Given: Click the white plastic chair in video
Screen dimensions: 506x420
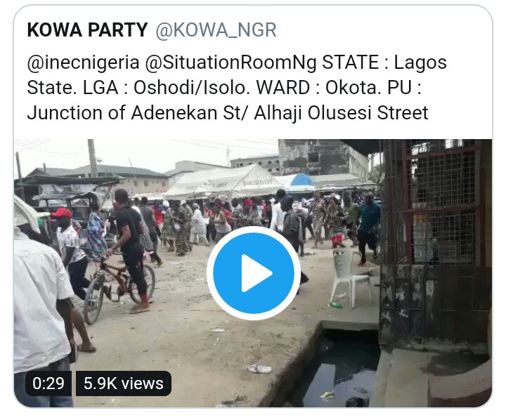Looking at the screenshot, I should point(349,277).
